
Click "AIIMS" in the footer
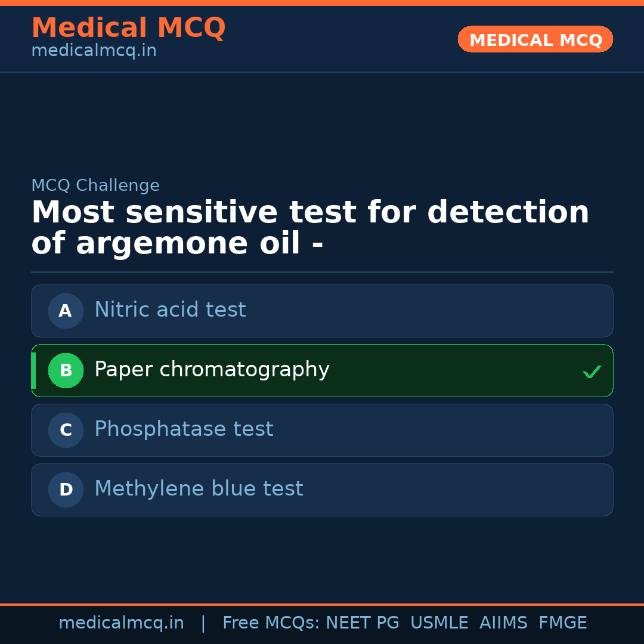[504, 622]
